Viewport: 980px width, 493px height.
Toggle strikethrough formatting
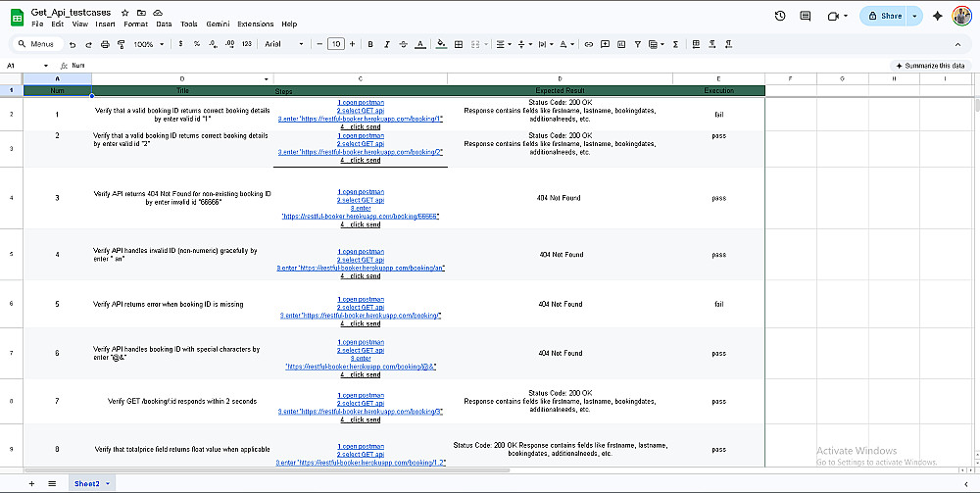pos(404,44)
